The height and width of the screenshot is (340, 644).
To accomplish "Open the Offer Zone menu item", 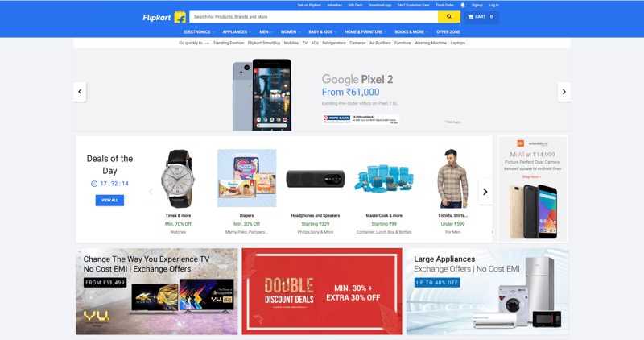I will click(448, 32).
